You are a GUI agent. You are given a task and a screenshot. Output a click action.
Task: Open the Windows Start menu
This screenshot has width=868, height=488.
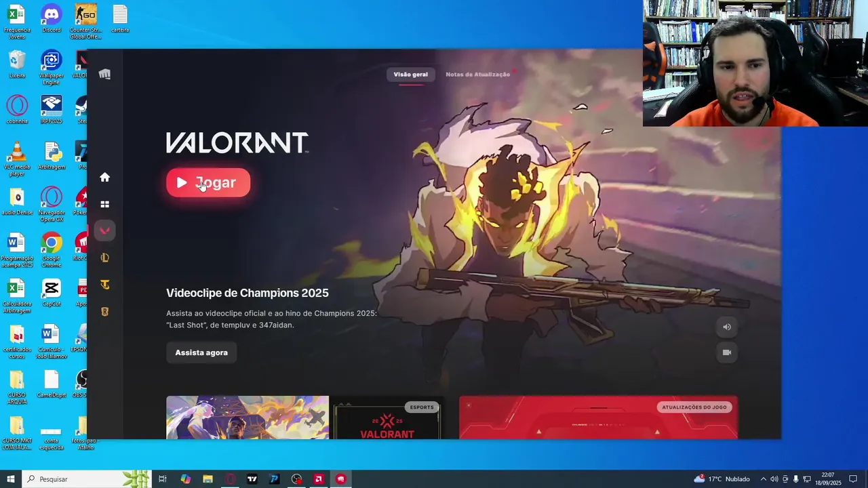point(11,479)
